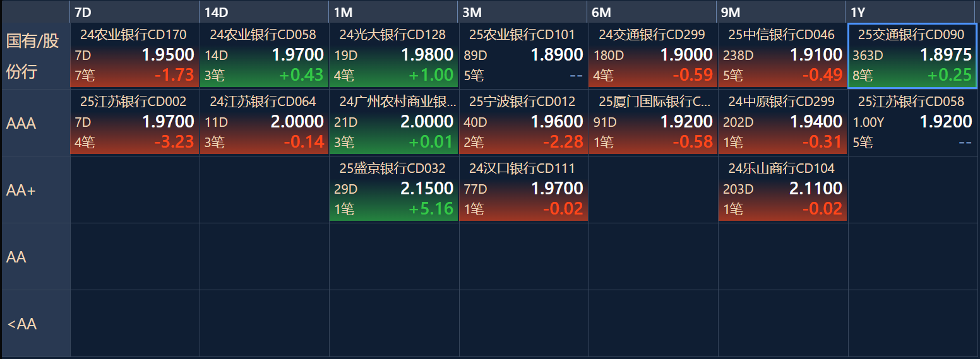This screenshot has width=980, height=359.
Task: Select the highlighted 25交通银行CD090 cell
Action: 912,56
